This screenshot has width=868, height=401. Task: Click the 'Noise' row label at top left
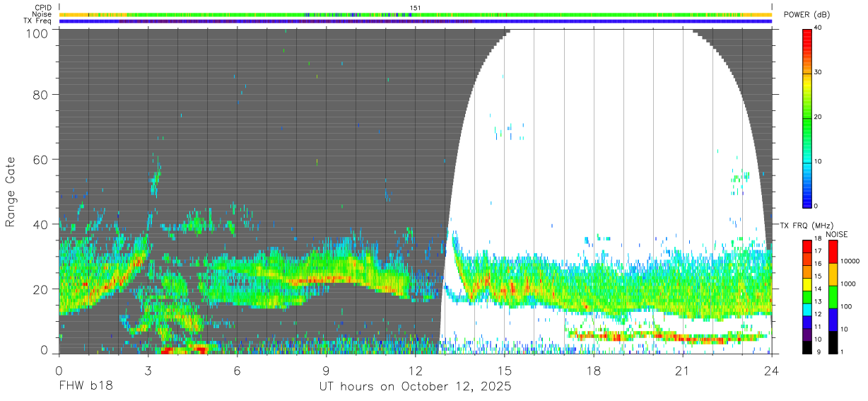point(42,14)
